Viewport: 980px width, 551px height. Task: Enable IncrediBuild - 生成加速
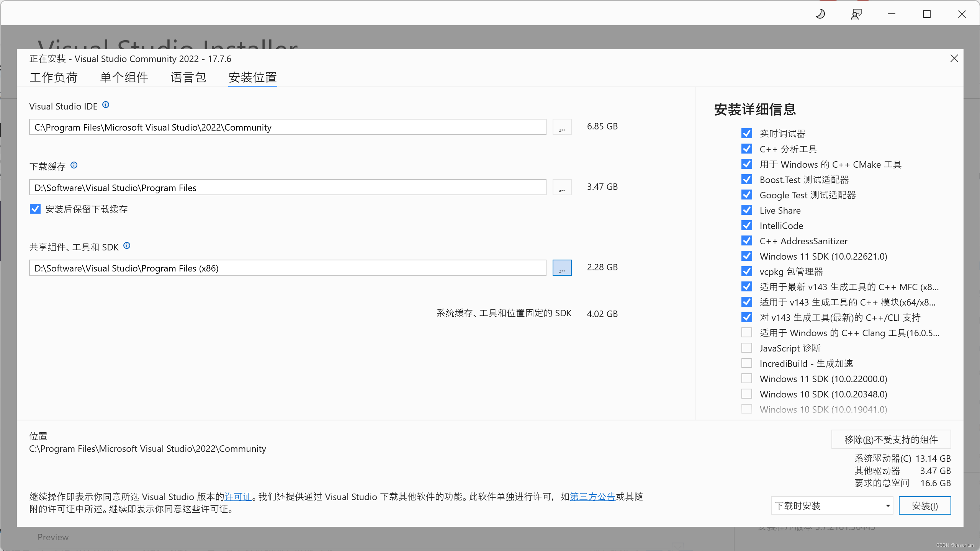(746, 363)
